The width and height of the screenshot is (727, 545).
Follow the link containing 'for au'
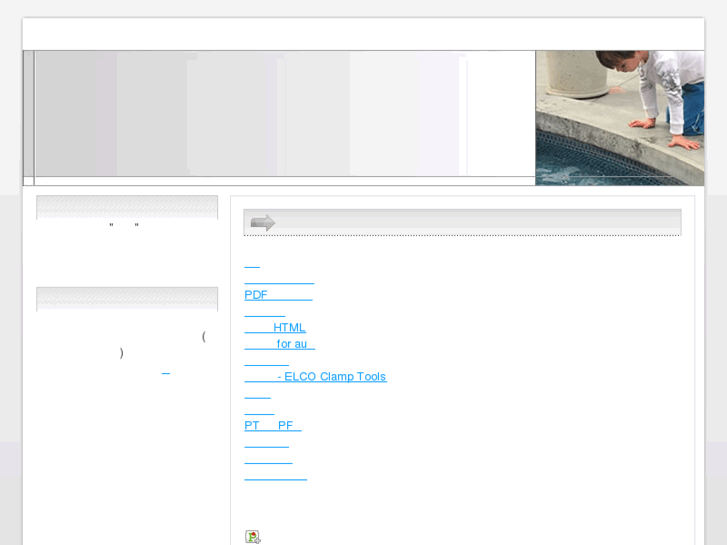coord(280,344)
